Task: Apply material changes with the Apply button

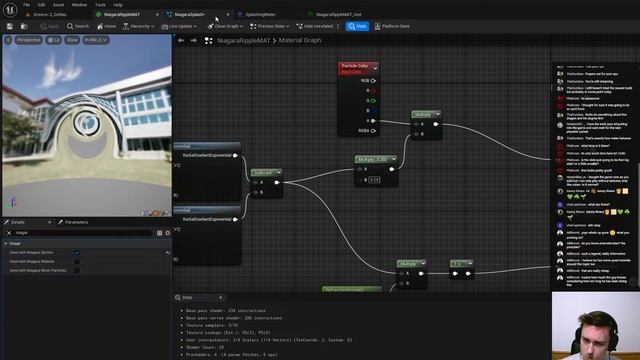Action: [50, 27]
